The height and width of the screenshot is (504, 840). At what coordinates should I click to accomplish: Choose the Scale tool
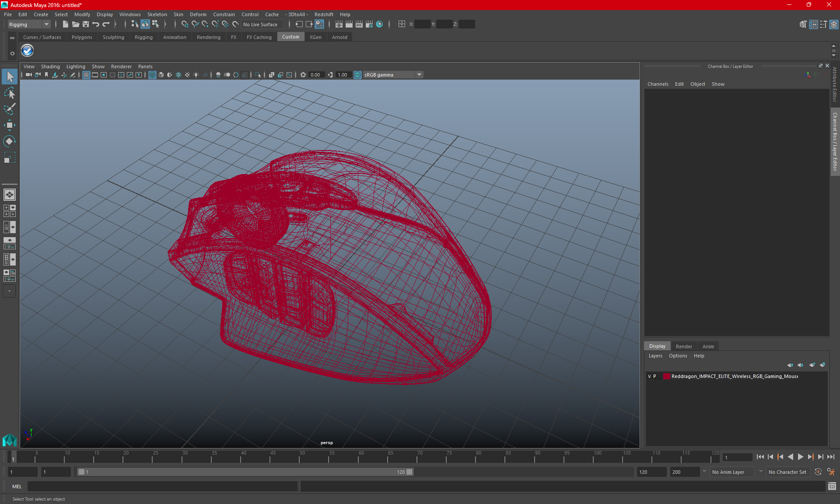[10, 157]
